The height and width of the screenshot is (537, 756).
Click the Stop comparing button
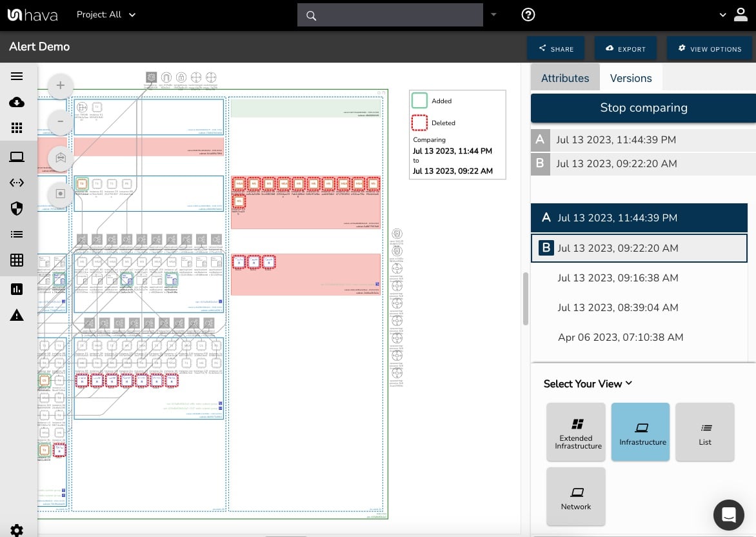point(643,107)
